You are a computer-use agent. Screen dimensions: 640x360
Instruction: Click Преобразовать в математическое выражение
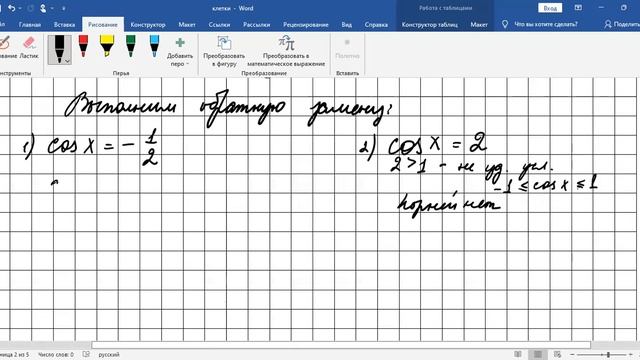[286, 51]
